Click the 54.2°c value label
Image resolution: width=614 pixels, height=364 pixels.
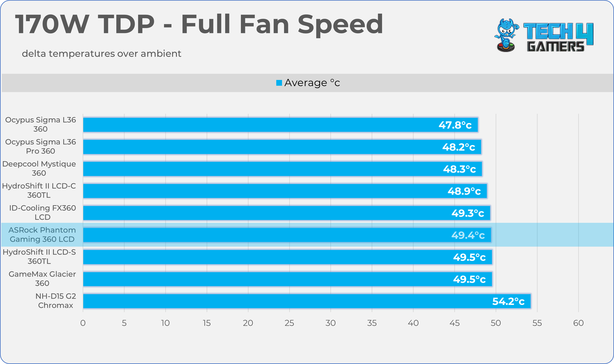click(508, 301)
